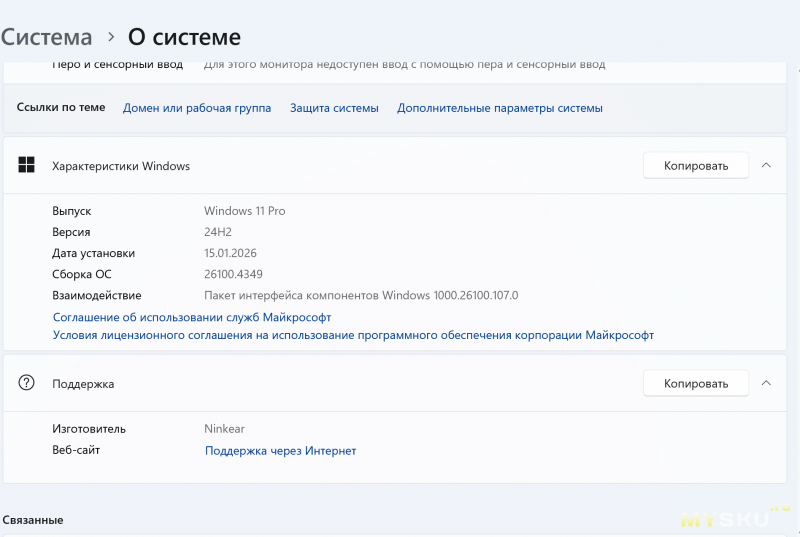Image resolution: width=800 pixels, height=537 pixels.
Task: Collapse the Поддержка section chevron
Action: coord(766,383)
